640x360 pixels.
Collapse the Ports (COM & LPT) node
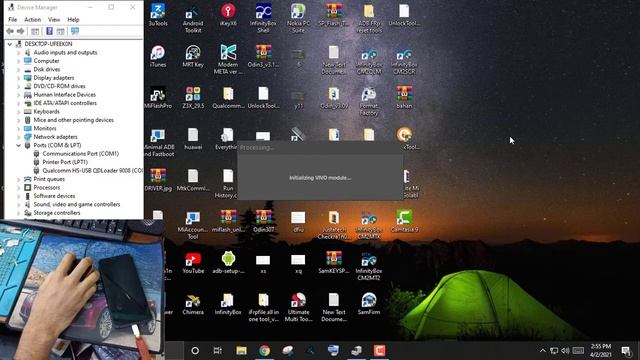(18, 145)
